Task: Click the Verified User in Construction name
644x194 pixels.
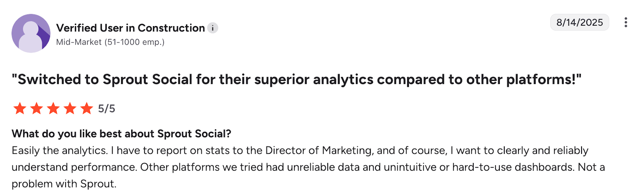Action: point(130,28)
